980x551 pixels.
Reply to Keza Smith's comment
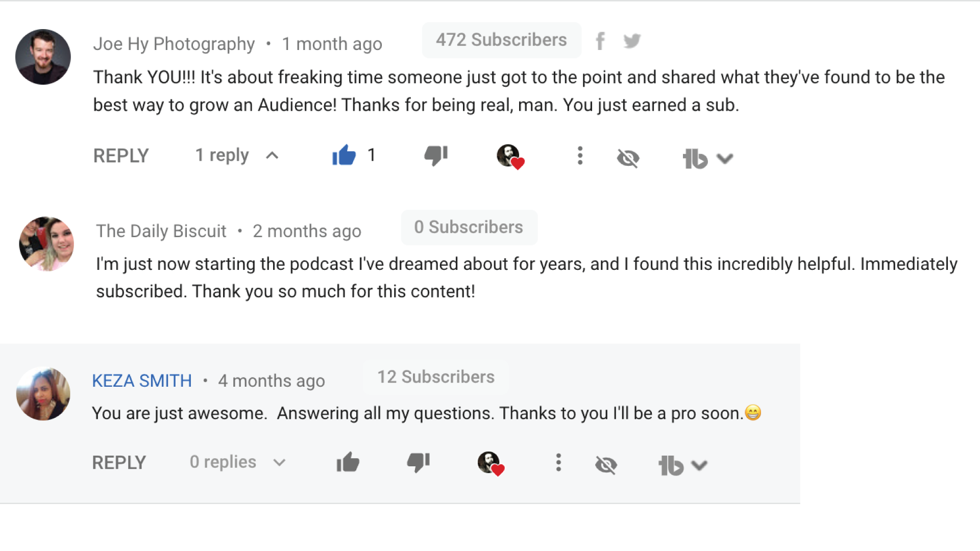(x=119, y=463)
